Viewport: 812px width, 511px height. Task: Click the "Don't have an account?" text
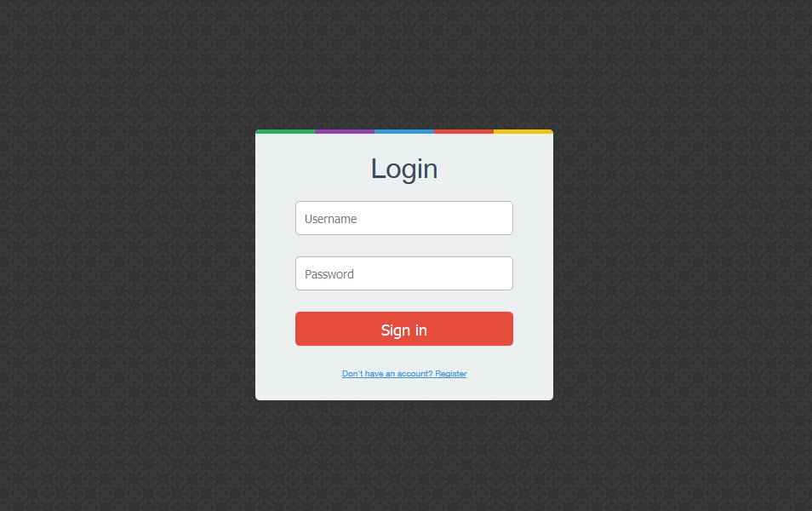pos(387,374)
